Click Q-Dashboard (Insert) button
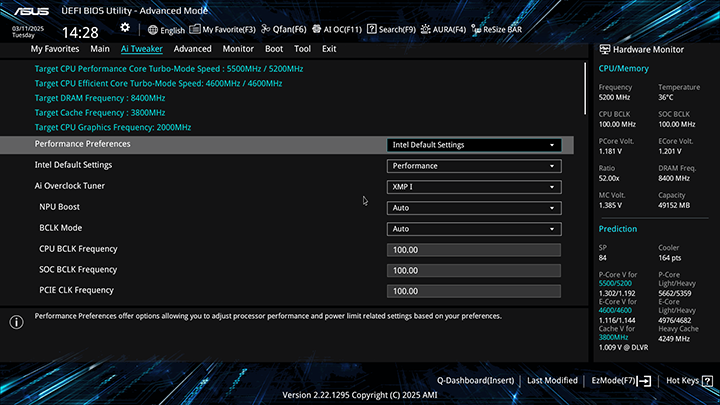Viewport: 720px width, 405px height. click(475, 381)
